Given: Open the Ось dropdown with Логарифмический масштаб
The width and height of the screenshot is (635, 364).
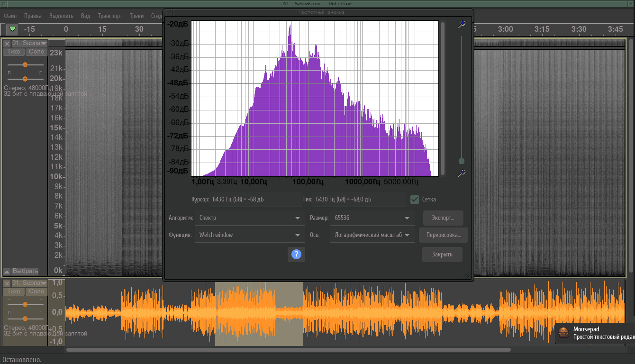Looking at the screenshot, I should 372,235.
